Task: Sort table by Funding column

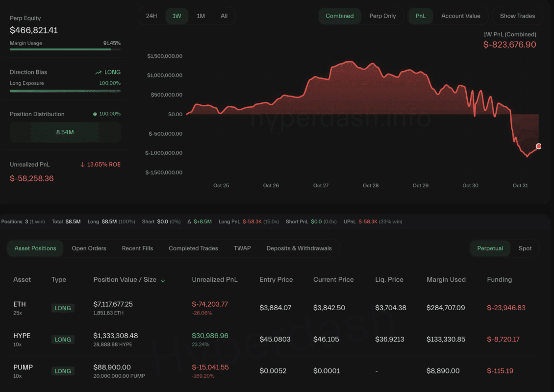Action: [x=499, y=280]
